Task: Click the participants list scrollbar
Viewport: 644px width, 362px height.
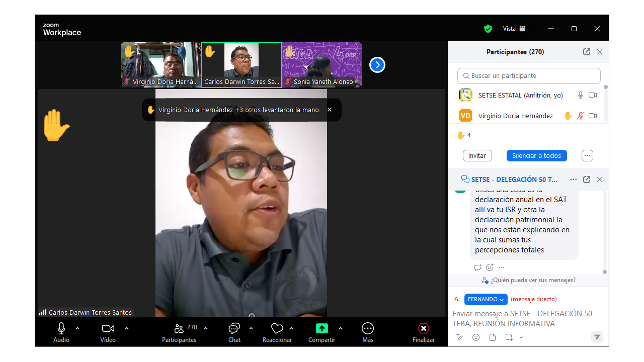Action: (x=605, y=103)
